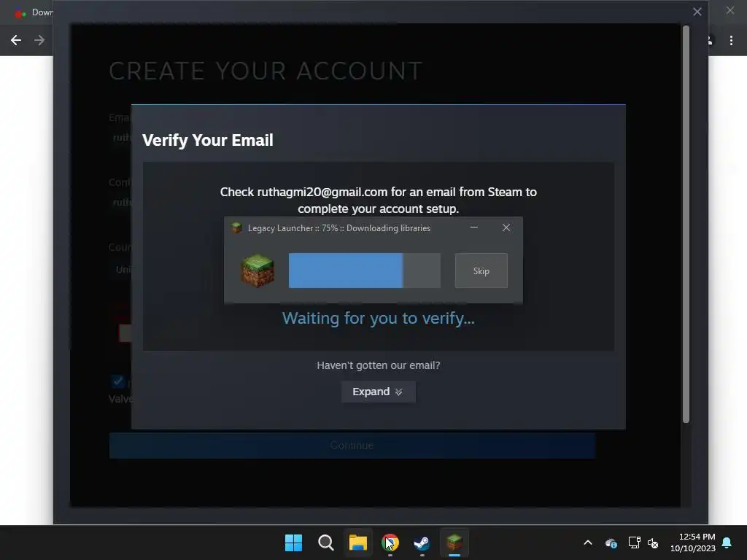This screenshot has width=747, height=560.
Task: Close the Steam account creation window
Action: [697, 12]
